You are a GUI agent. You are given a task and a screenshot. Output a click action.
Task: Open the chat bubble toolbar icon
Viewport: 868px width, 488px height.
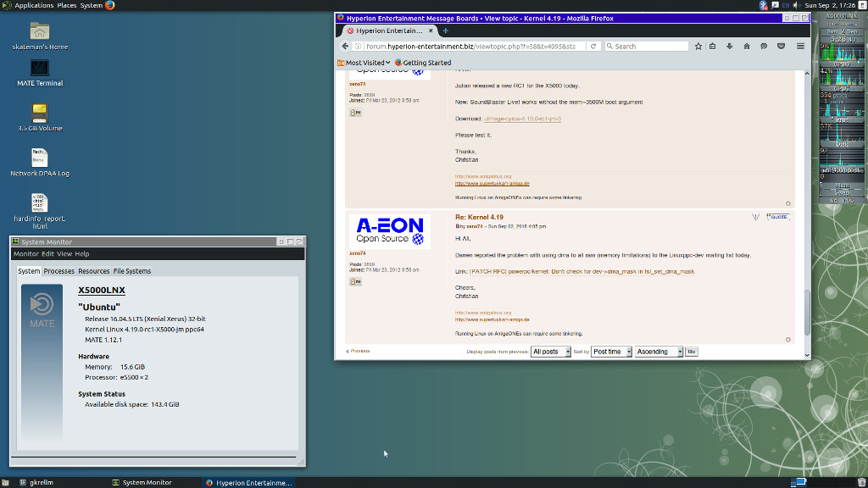[x=764, y=47]
